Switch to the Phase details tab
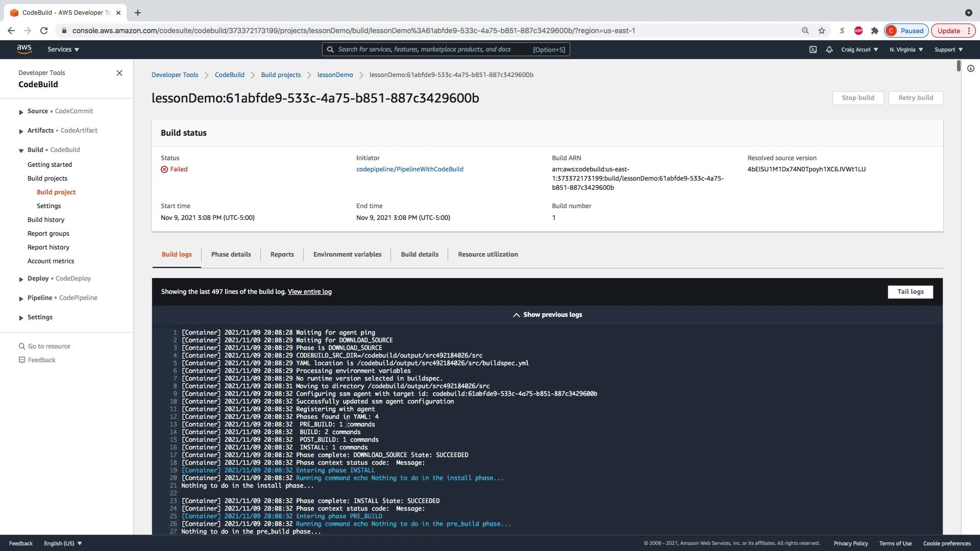Viewport: 980px width, 551px height. click(231, 255)
